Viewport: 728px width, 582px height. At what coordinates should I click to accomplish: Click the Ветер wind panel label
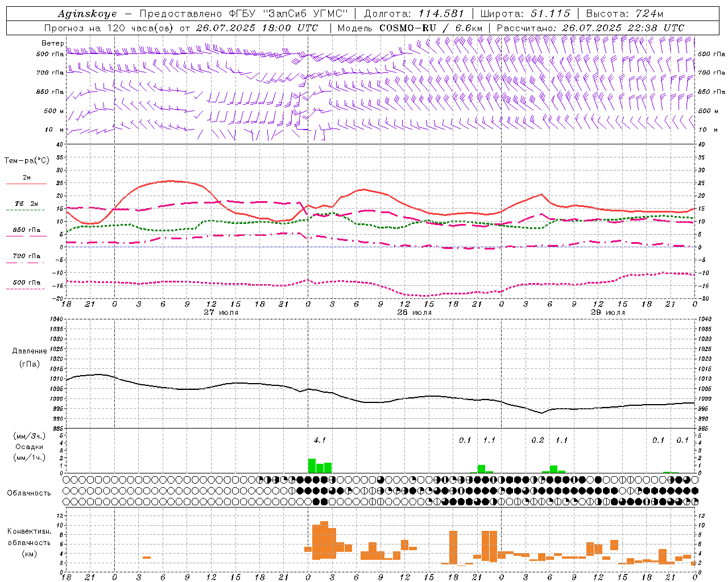[x=52, y=43]
